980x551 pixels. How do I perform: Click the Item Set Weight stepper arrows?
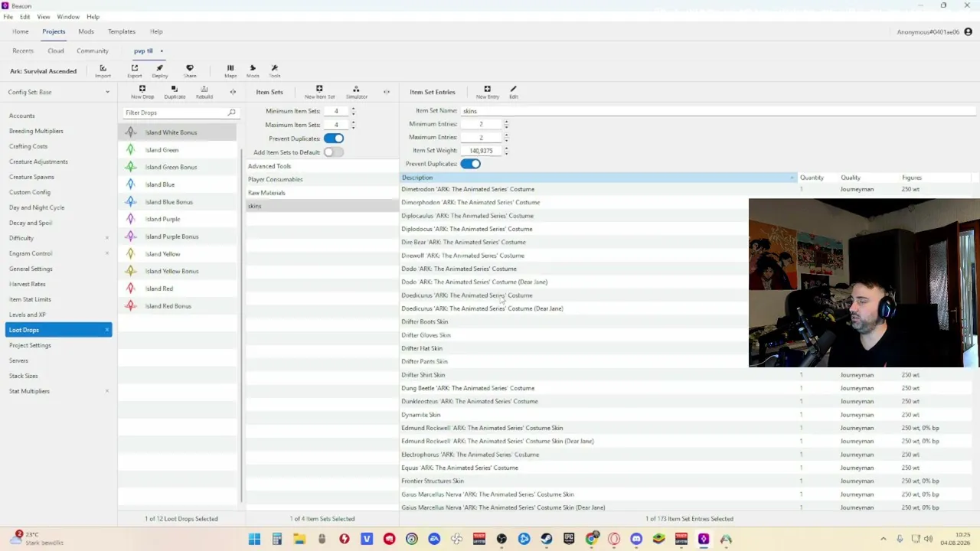point(506,151)
